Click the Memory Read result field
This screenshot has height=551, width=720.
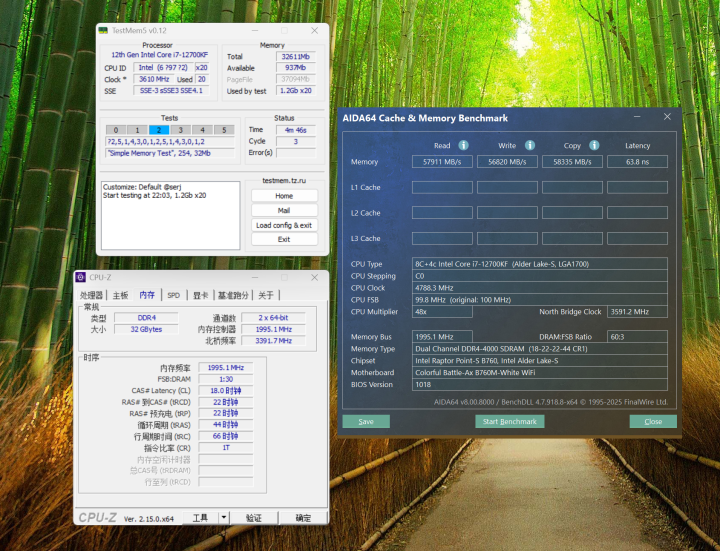(x=440, y=162)
